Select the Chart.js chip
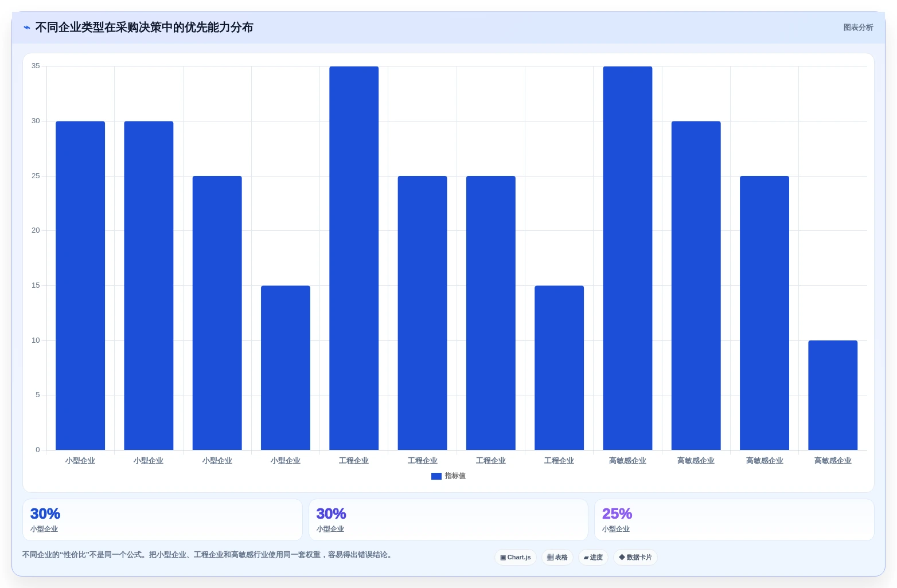 (515, 558)
